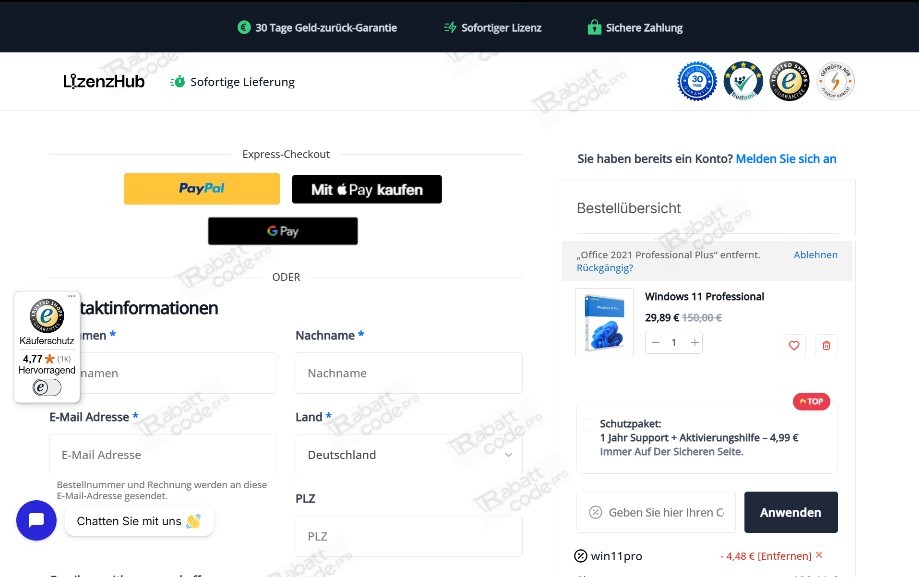The height and width of the screenshot is (577, 919).
Task: Increase Windows 11 quantity with plus
Action: pyautogui.click(x=695, y=342)
